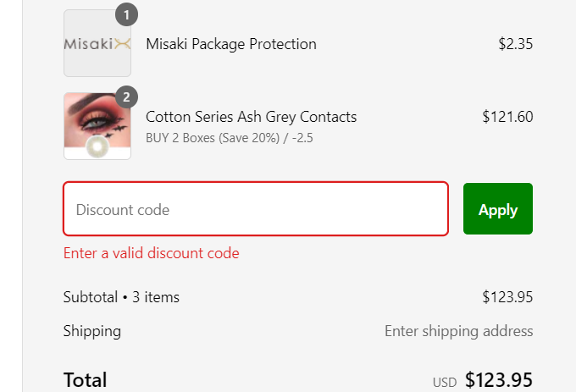Screen dimensions: 576x392
Task: Click the $2.35 package protection price
Action: [516, 44]
